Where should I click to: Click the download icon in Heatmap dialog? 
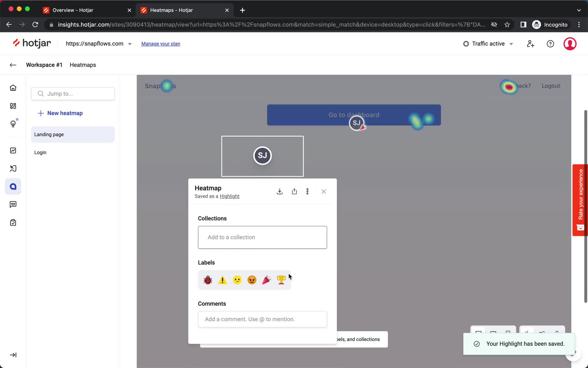tap(279, 191)
